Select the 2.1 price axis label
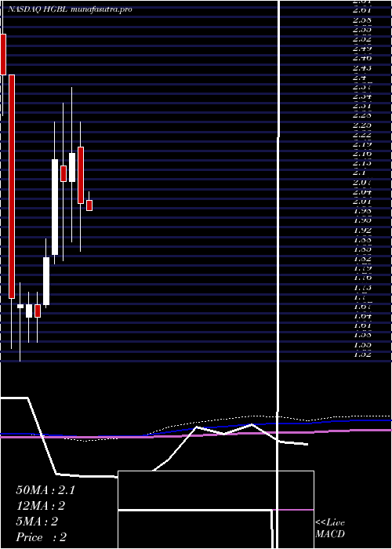Screen dimensions: 392x549 tap(359, 173)
